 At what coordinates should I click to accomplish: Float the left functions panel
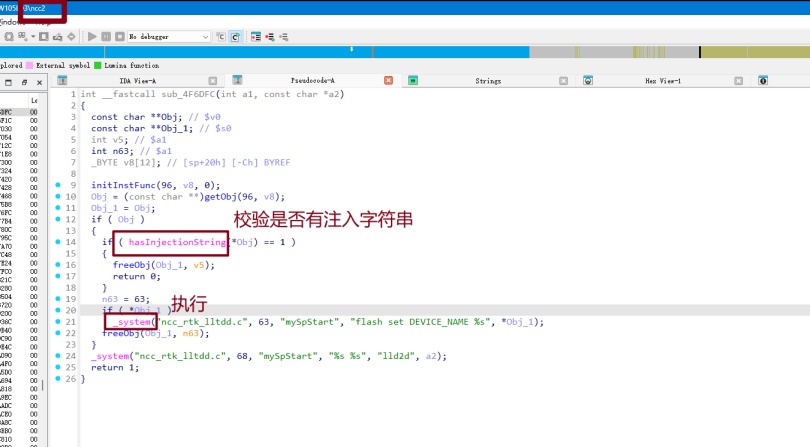24,82
